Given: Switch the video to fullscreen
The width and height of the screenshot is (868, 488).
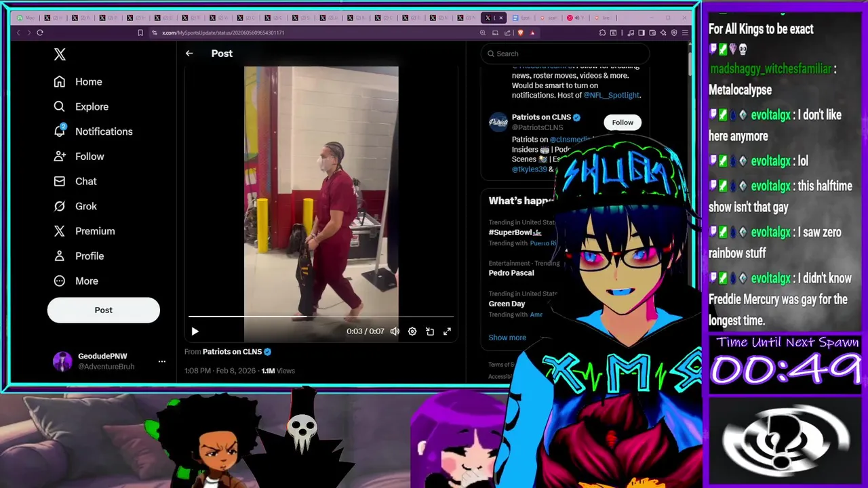Looking at the screenshot, I should 447,331.
